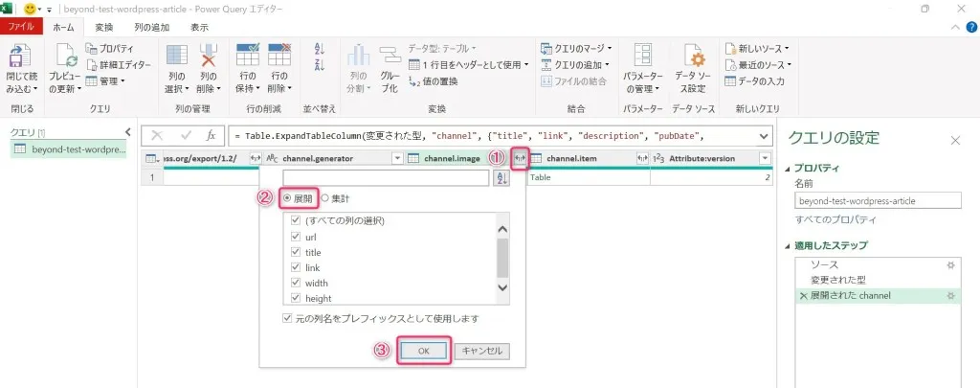This screenshot has width=980, height=388.
Task: Expand the formula bar dropdown arrow
Action: pos(764,136)
